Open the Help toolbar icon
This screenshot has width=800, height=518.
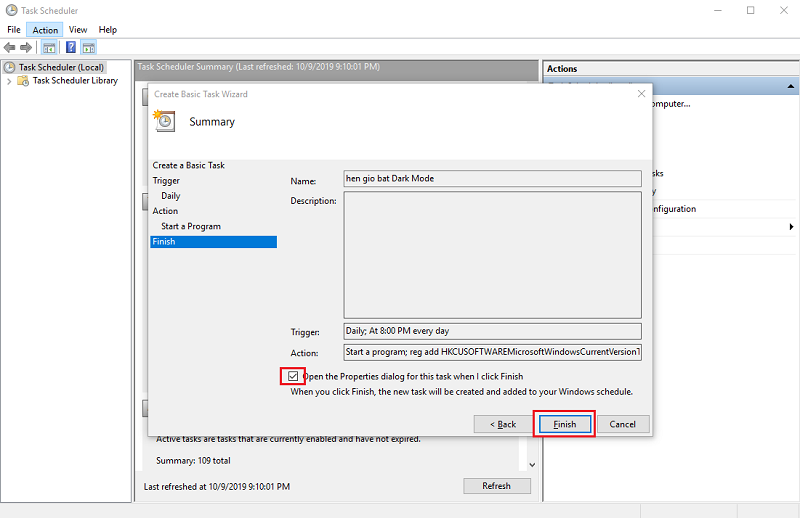click(71, 47)
